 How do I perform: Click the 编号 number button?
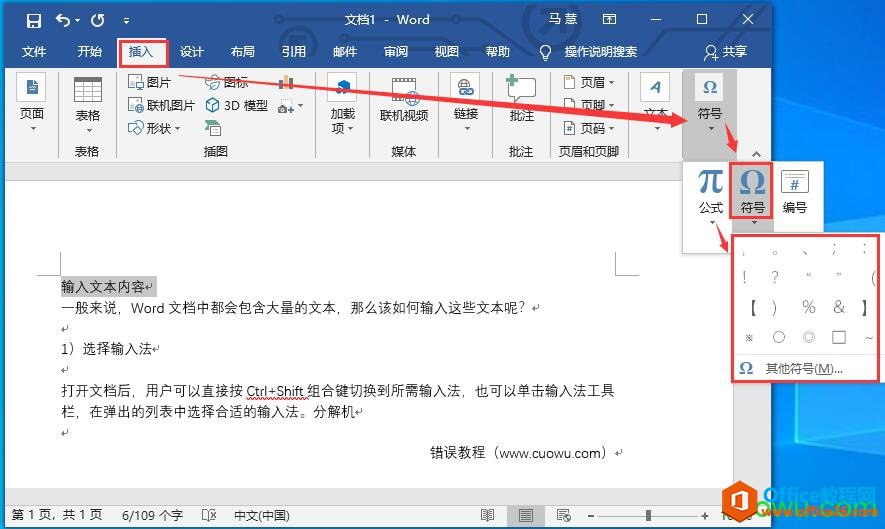tap(795, 192)
